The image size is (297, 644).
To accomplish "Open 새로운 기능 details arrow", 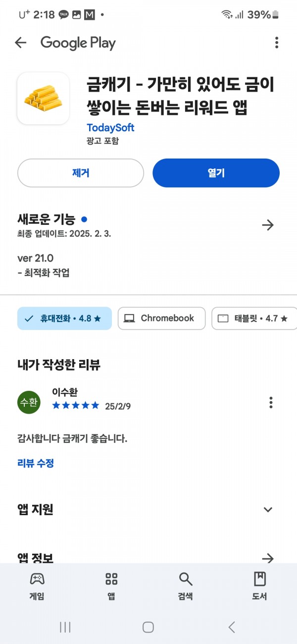I will 268,225.
